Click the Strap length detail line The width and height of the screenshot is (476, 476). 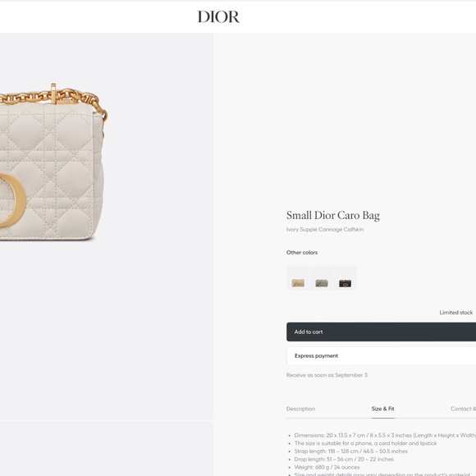[x=350, y=451]
